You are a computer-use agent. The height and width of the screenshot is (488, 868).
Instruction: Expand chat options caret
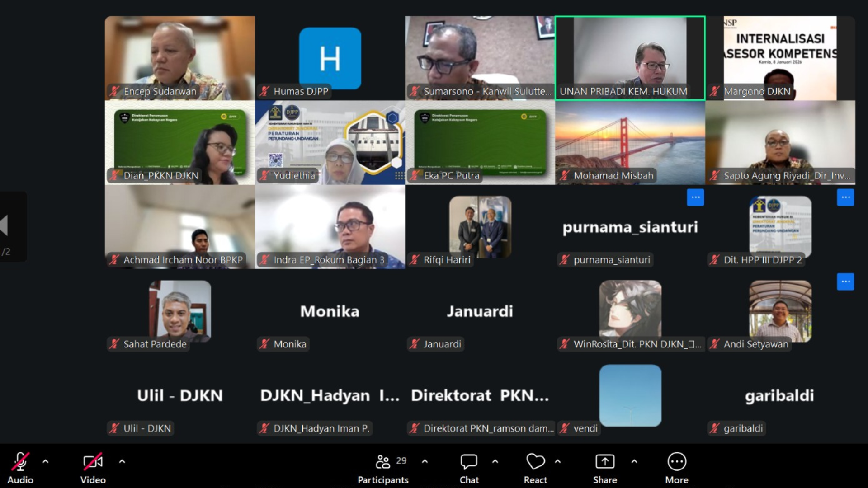click(495, 461)
